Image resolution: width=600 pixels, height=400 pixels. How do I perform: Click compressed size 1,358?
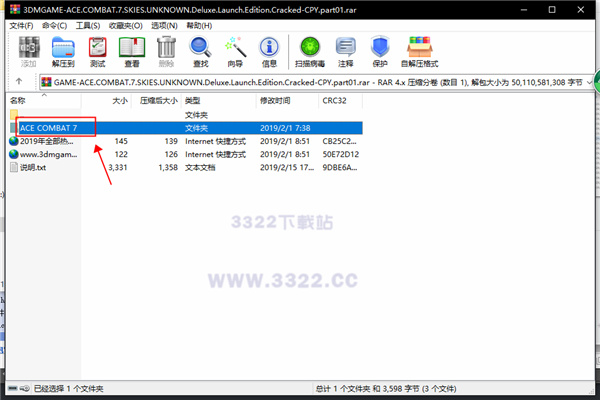click(x=168, y=168)
